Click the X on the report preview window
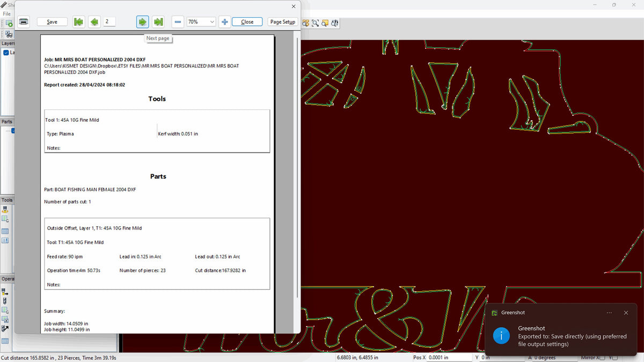644x362 pixels. [294, 6]
